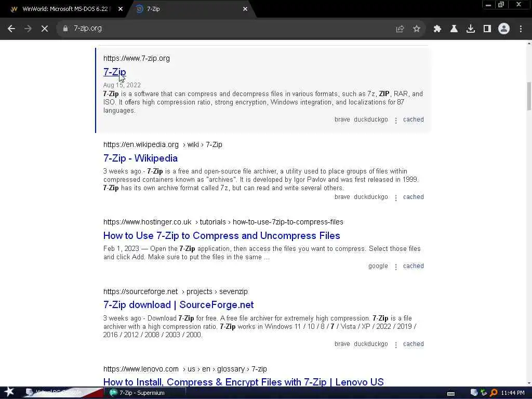
Task: Click the https://www.lenovo.com URL text
Action: click(141, 369)
